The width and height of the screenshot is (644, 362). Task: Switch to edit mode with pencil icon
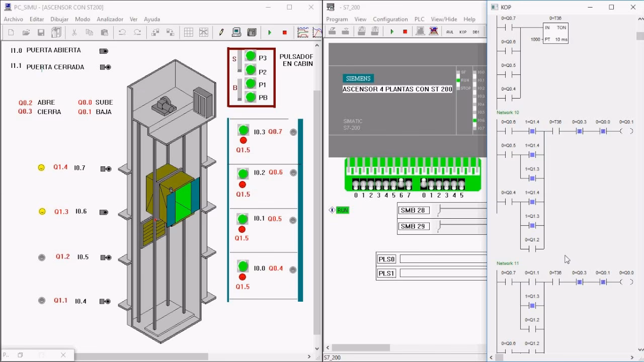point(221,33)
